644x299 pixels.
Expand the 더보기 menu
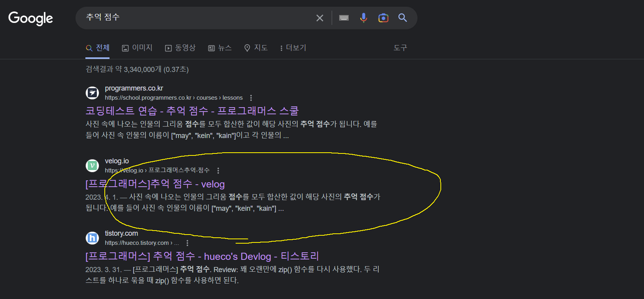[x=293, y=48]
